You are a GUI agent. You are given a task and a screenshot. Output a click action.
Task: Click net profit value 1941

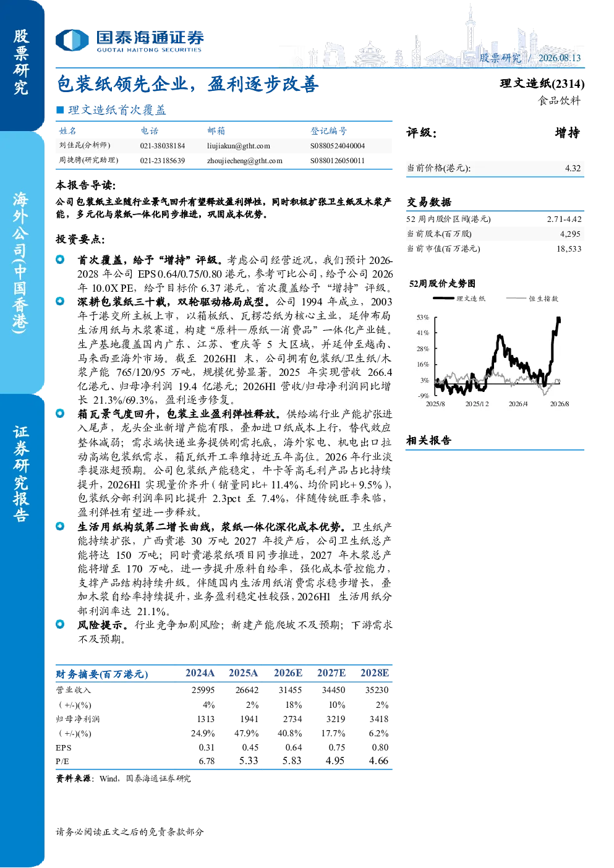click(249, 719)
